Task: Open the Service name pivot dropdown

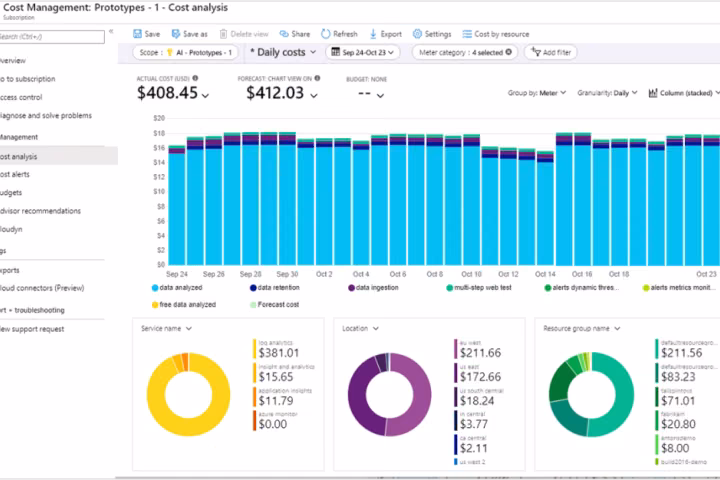Action: (166, 328)
